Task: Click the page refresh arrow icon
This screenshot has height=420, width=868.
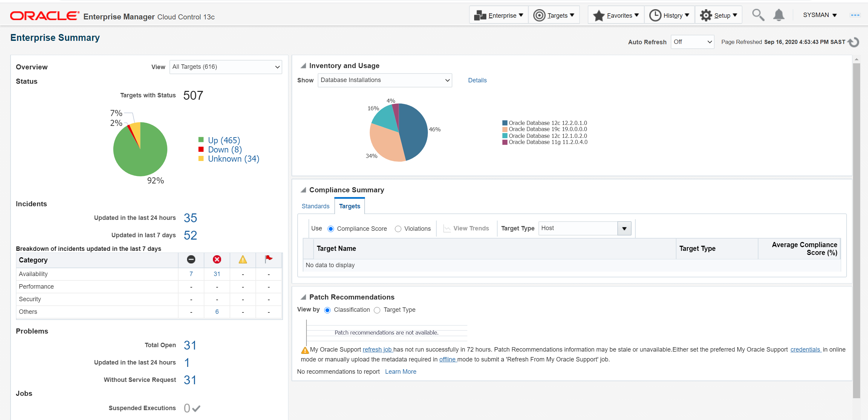Action: [x=854, y=42]
